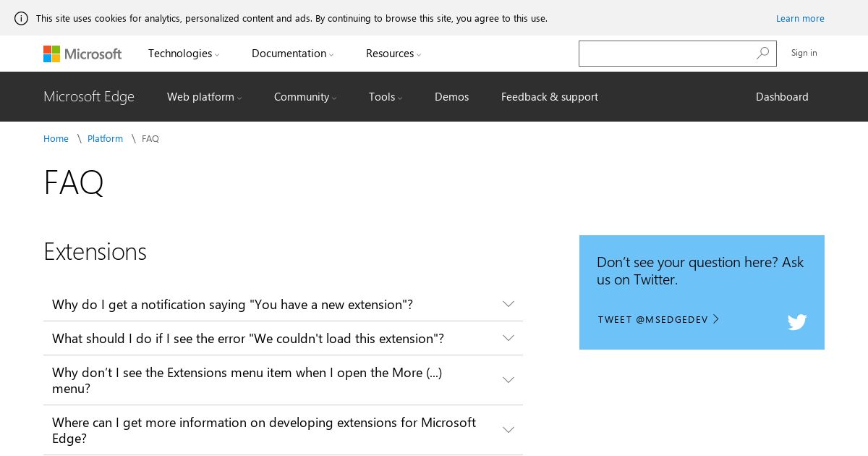Click Tweet @MSEdgeDev link

coord(658,319)
